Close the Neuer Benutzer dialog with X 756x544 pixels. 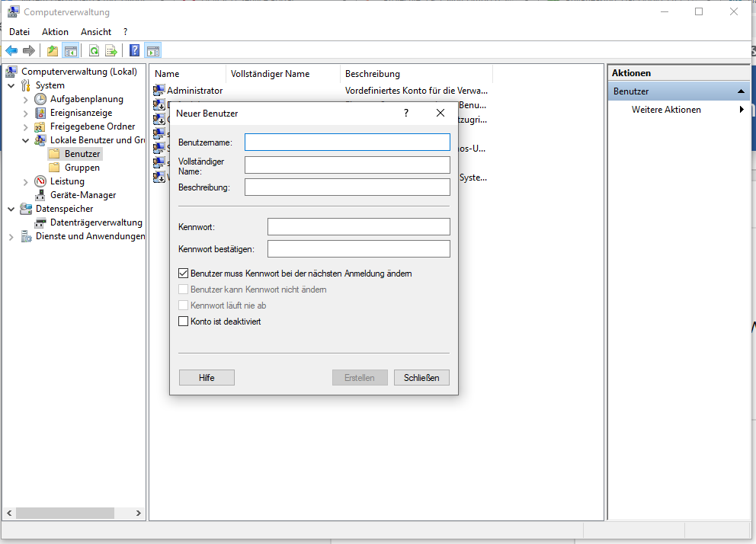[x=440, y=113]
